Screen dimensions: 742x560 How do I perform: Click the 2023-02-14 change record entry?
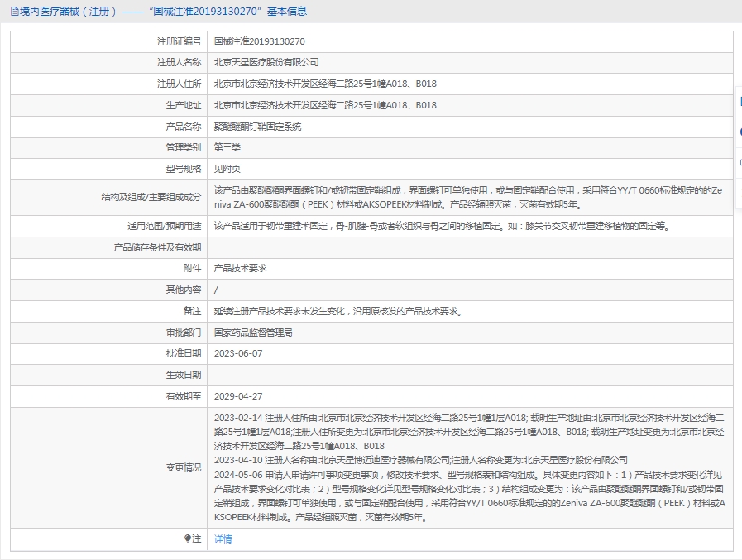[x=469, y=432]
